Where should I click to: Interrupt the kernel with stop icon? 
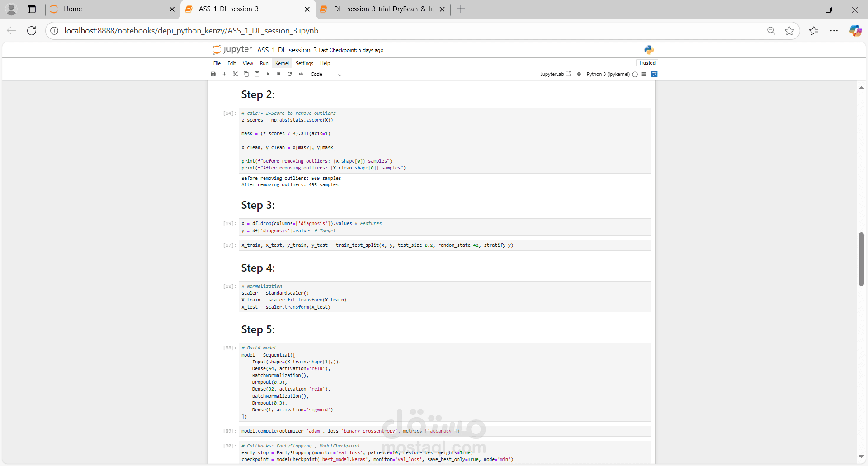[279, 74]
